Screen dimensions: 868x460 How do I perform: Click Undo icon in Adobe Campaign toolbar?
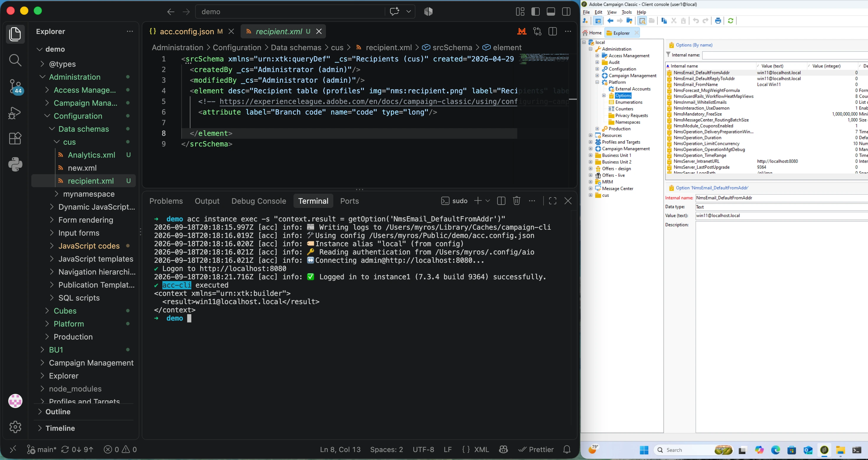click(x=696, y=21)
